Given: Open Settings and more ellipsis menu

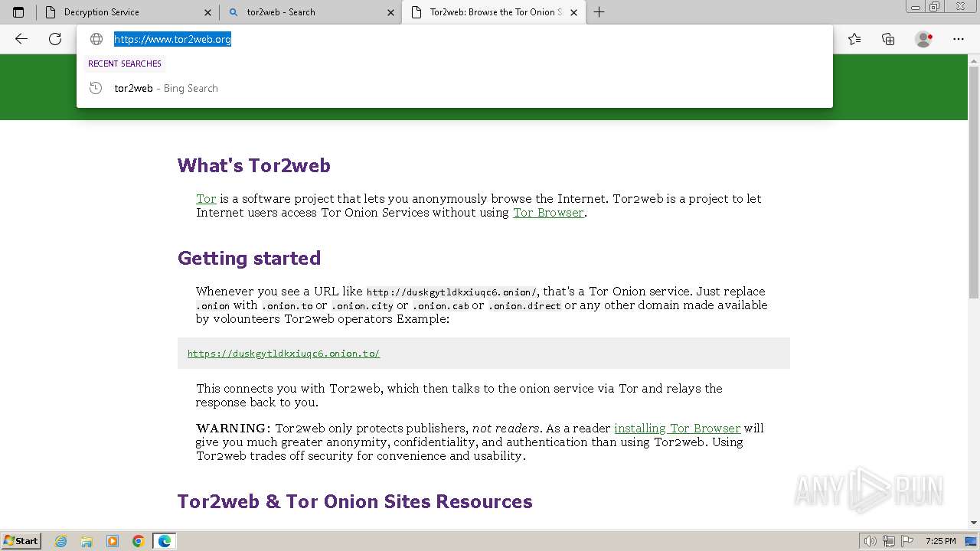Looking at the screenshot, I should (x=959, y=39).
